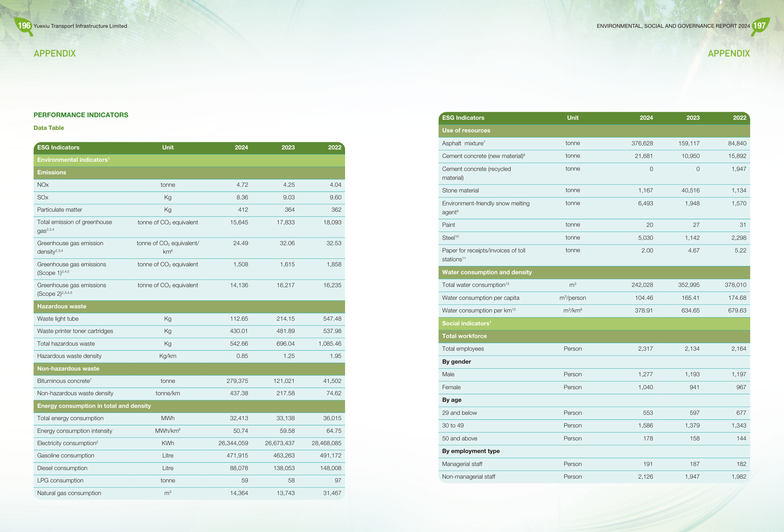The width and height of the screenshot is (784, 532).
Task: Click 'Energy consumption in total and density' header
Action: pos(189,406)
